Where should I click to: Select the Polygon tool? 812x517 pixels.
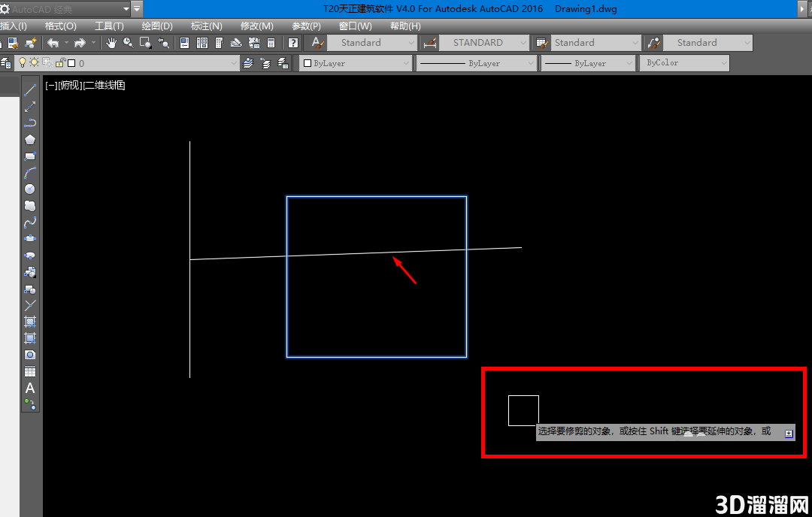click(30, 140)
